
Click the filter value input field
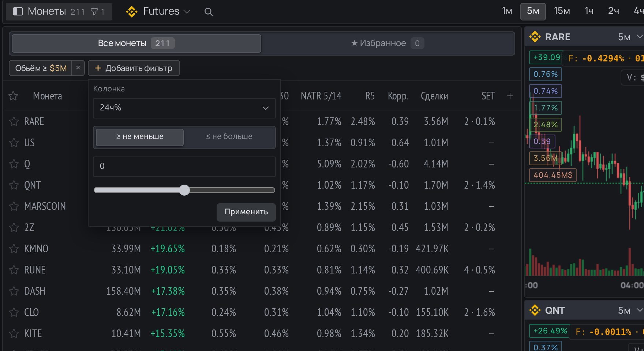click(x=184, y=166)
